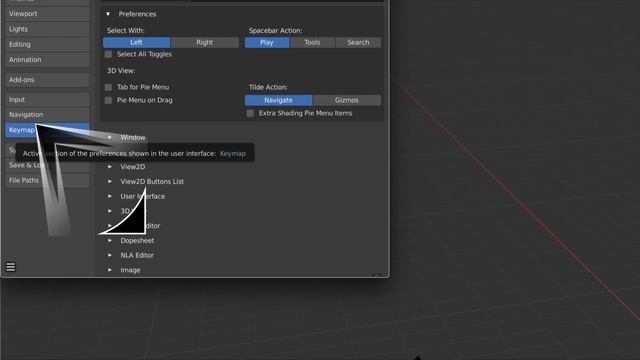Set Select With to Right
Screen dimensions: 640x360
204,42
